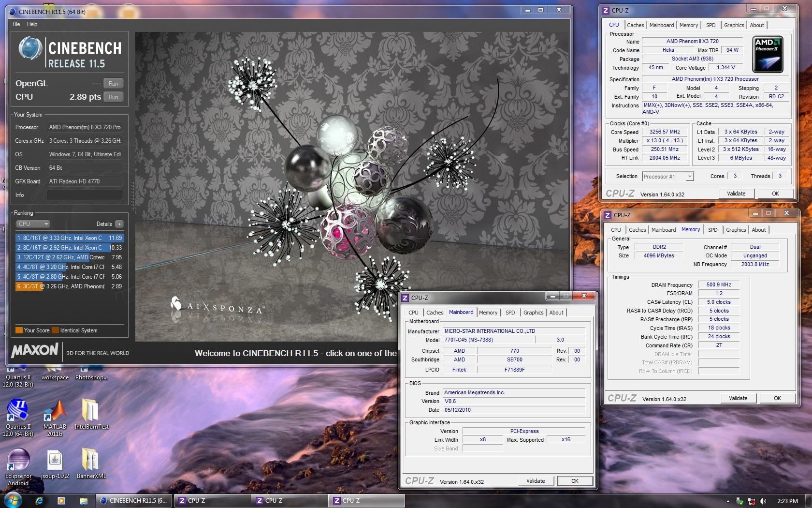Click CPU-Z icon in Mainboard window title
812x508 pixels.
click(x=405, y=298)
